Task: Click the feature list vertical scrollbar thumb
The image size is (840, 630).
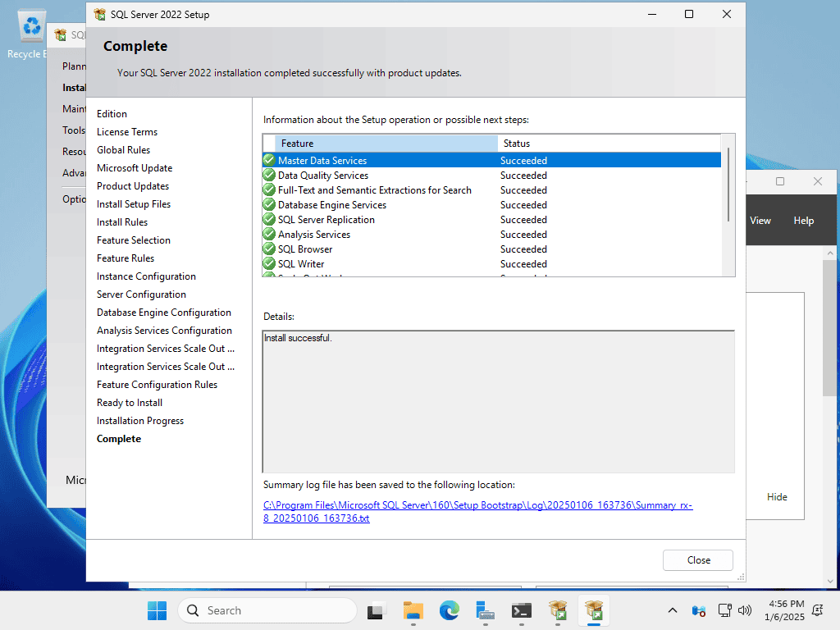Action: point(728,185)
